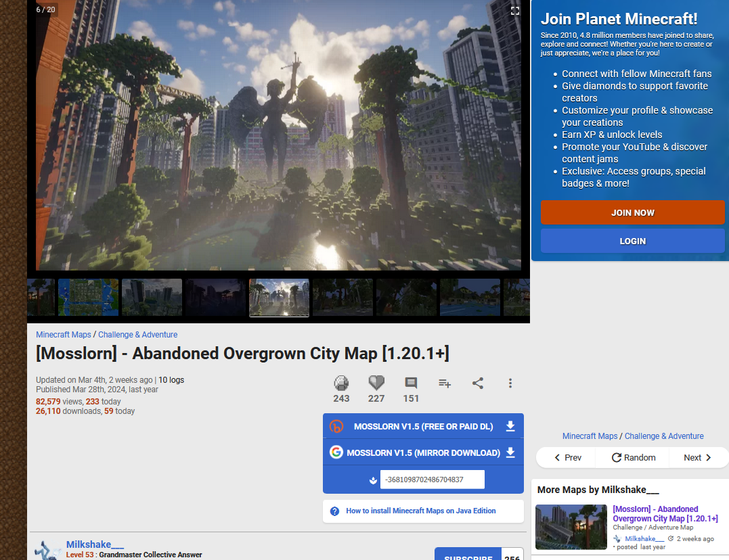The height and width of the screenshot is (560, 729).
Task: Favorite the map with heart icon
Action: coord(376,383)
